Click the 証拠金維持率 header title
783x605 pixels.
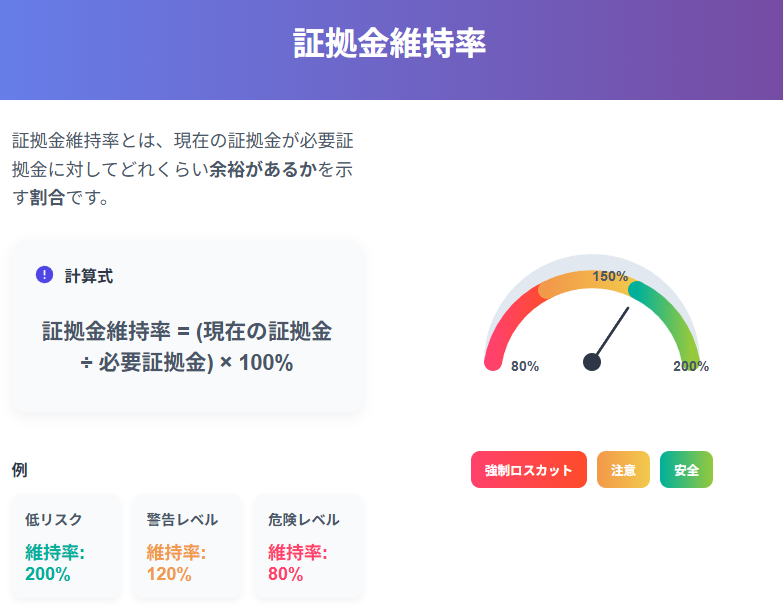390,43
